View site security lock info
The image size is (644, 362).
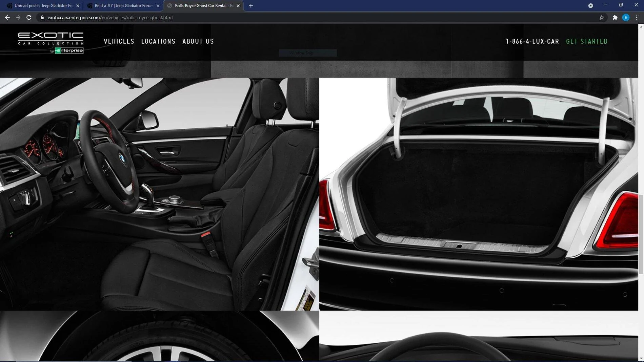[42, 17]
